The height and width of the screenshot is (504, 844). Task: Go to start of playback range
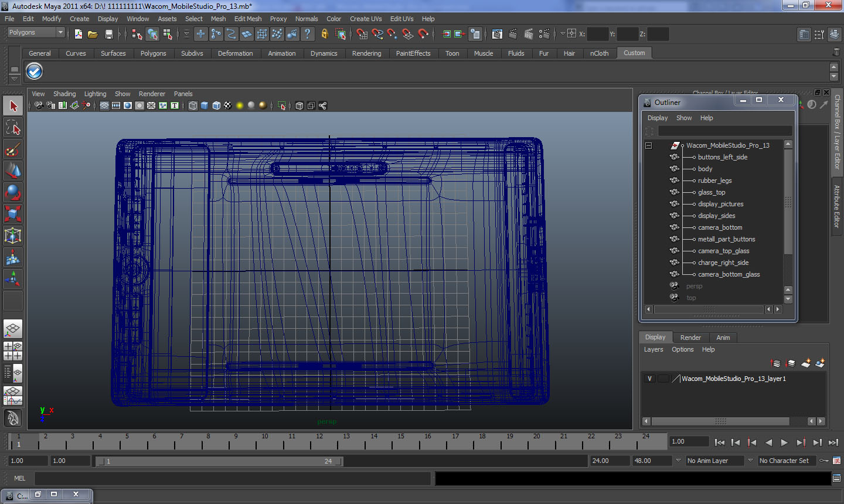coord(720,442)
